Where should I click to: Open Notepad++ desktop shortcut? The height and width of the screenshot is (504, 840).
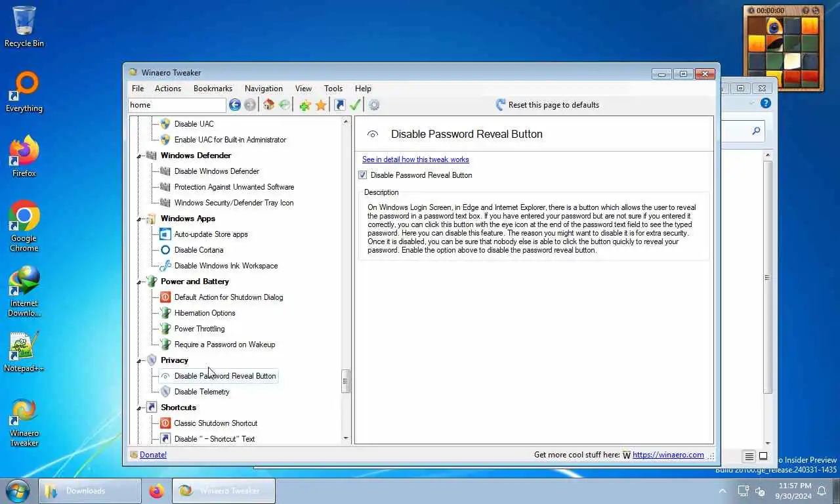click(x=24, y=352)
